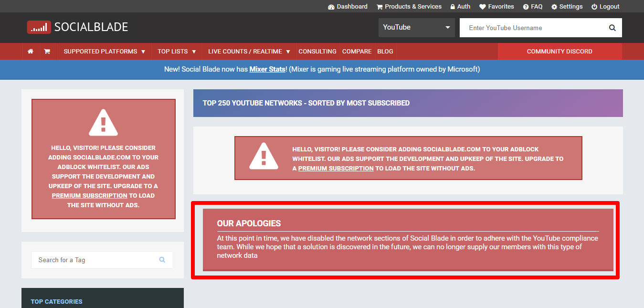This screenshot has height=308, width=644.
Task: Go to home via house icon
Action: (31, 52)
